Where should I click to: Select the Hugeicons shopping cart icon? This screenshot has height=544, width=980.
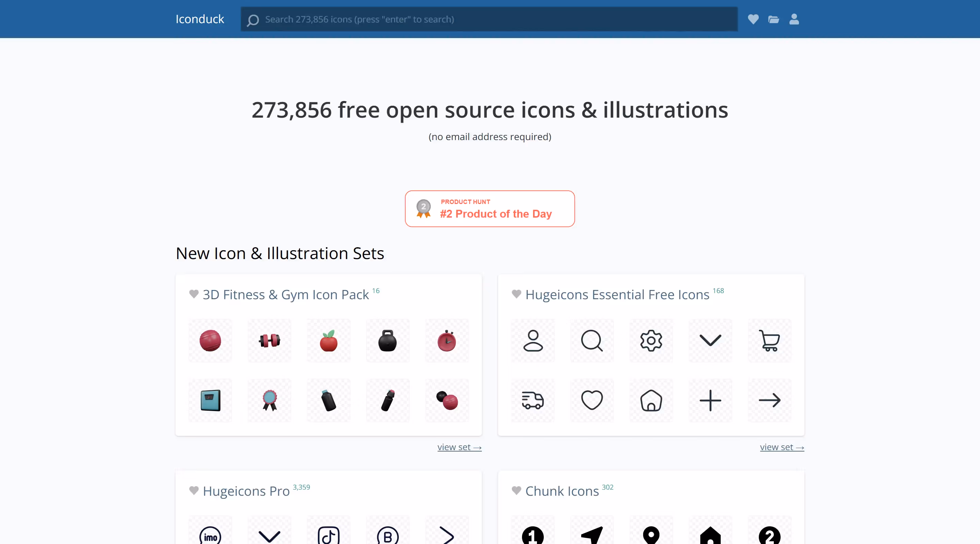point(770,341)
